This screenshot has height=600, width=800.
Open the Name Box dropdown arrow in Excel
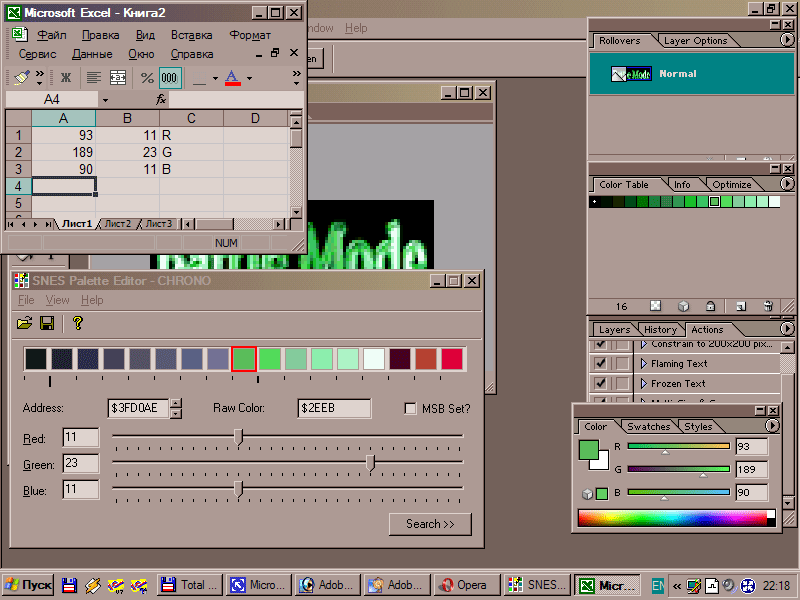[105, 99]
